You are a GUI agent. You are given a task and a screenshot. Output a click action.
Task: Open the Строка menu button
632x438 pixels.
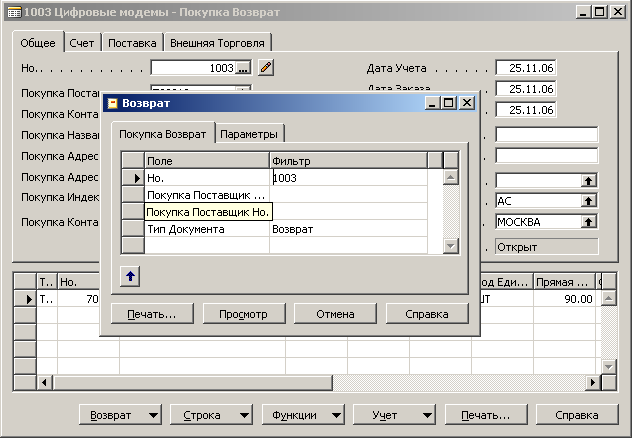point(211,415)
